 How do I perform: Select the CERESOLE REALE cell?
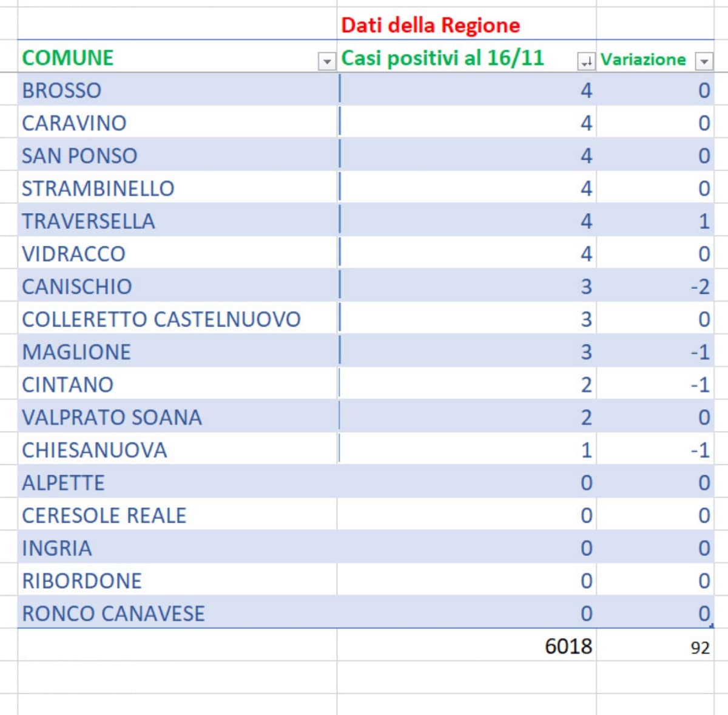tap(104, 516)
